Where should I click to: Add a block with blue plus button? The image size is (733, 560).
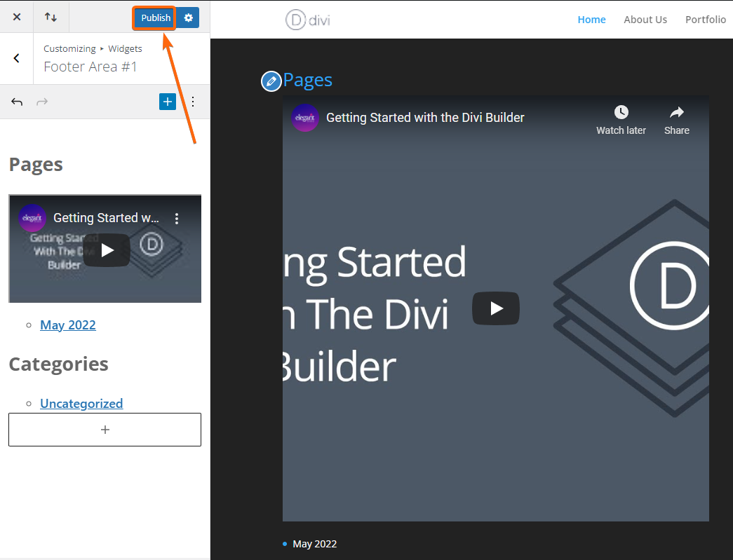pyautogui.click(x=168, y=102)
